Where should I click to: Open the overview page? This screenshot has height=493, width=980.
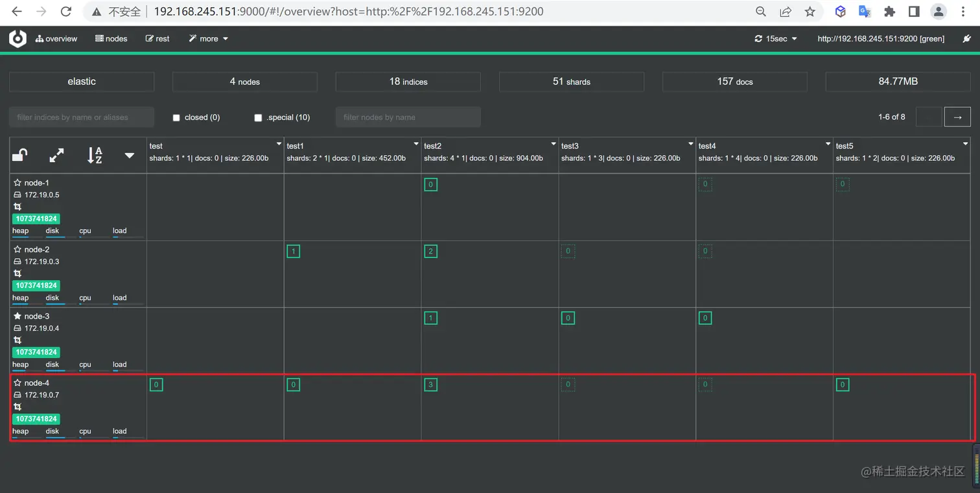tap(56, 39)
